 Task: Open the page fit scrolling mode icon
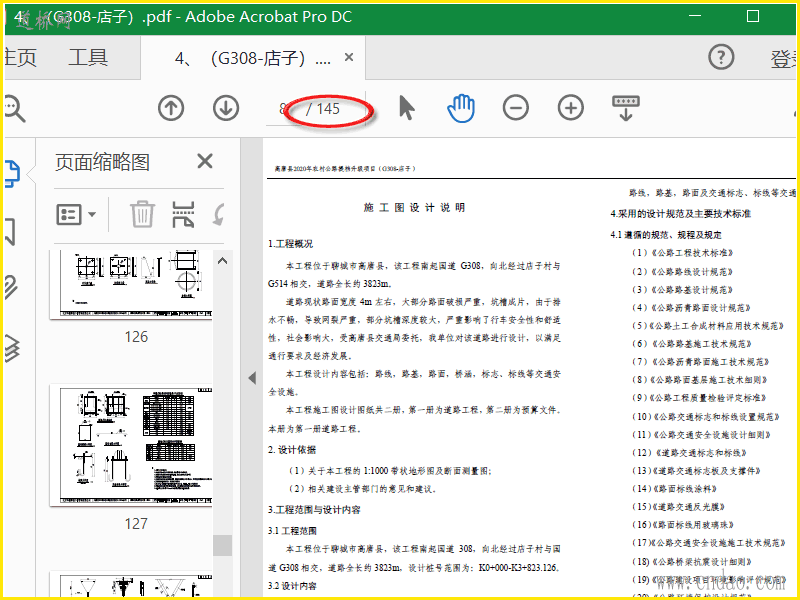tap(626, 108)
